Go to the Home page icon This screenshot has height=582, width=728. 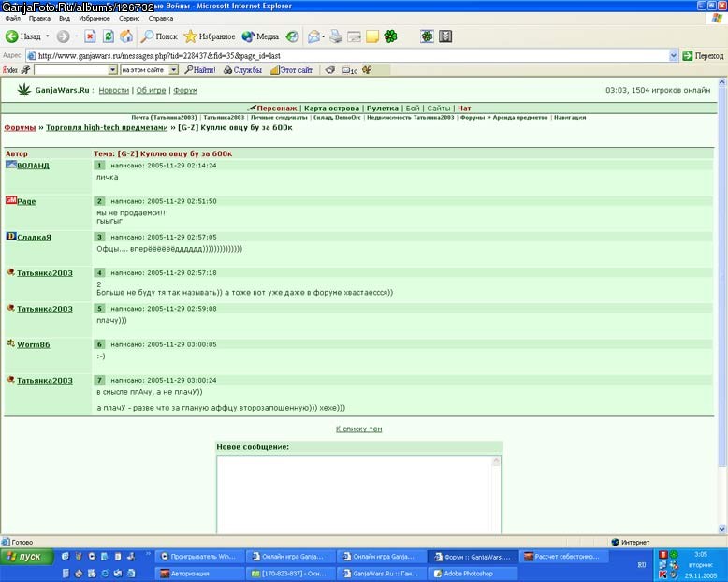126,36
